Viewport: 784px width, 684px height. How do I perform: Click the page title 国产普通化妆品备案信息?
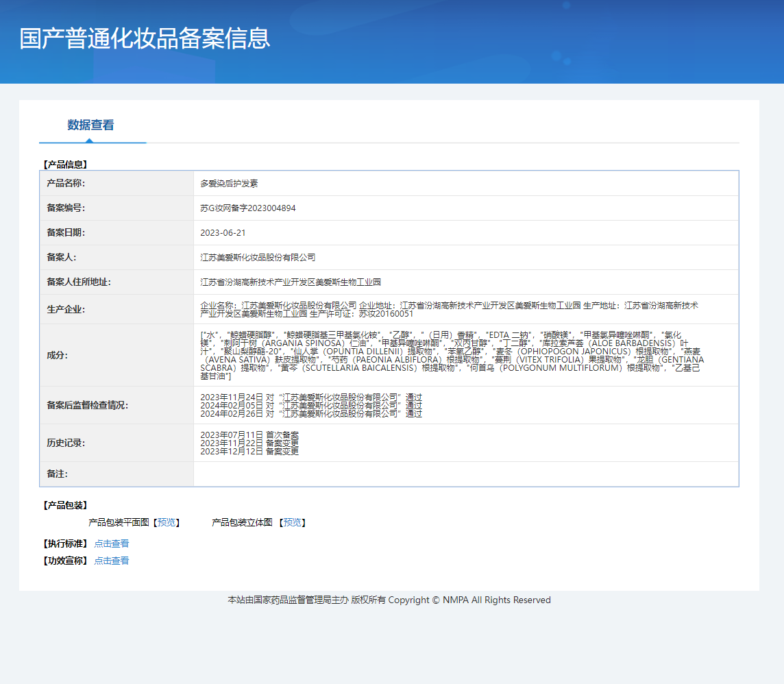click(145, 38)
